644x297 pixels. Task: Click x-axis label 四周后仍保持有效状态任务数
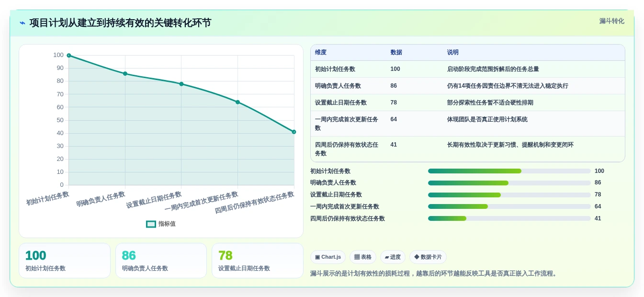tap(254, 203)
